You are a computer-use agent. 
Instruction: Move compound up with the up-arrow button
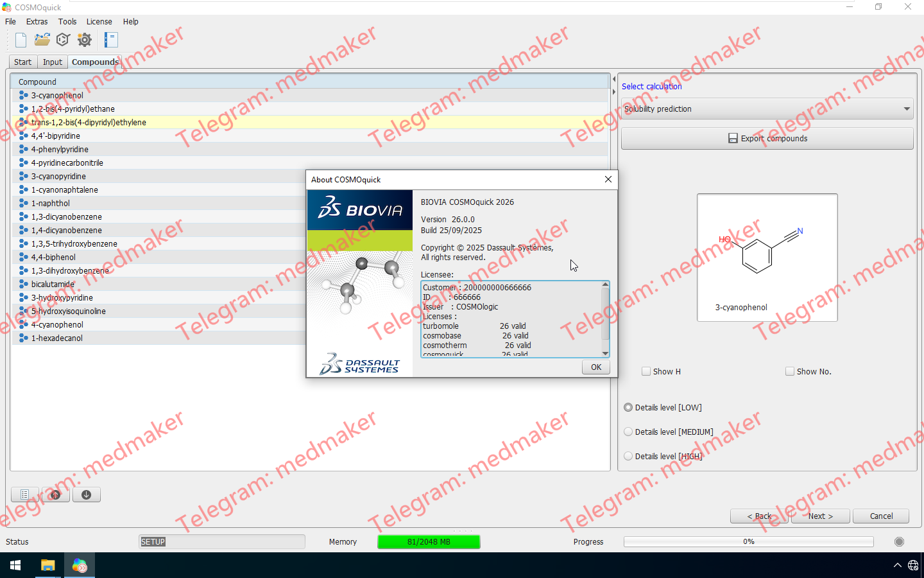[55, 495]
